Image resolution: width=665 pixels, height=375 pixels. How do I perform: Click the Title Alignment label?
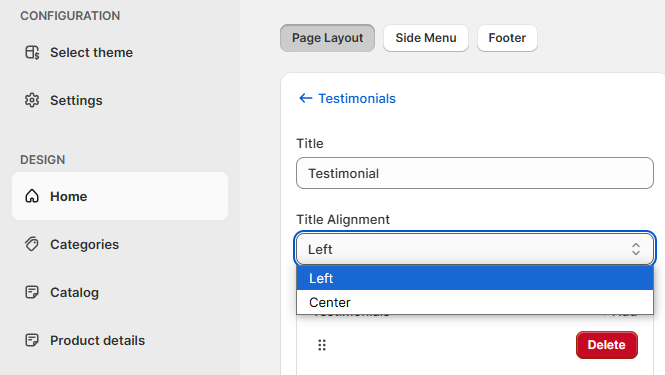click(x=343, y=219)
